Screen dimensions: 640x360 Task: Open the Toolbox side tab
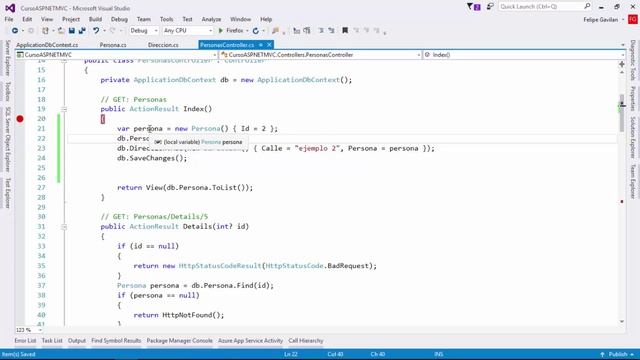click(x=7, y=91)
